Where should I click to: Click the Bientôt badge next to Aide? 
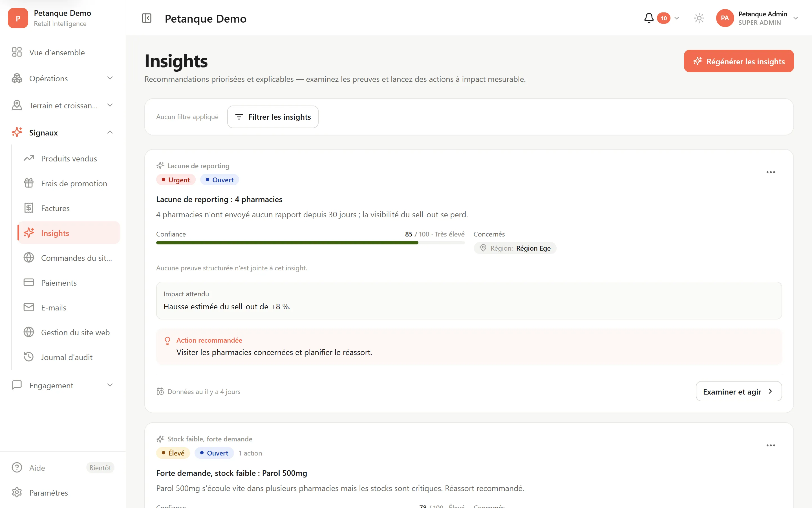click(100, 468)
